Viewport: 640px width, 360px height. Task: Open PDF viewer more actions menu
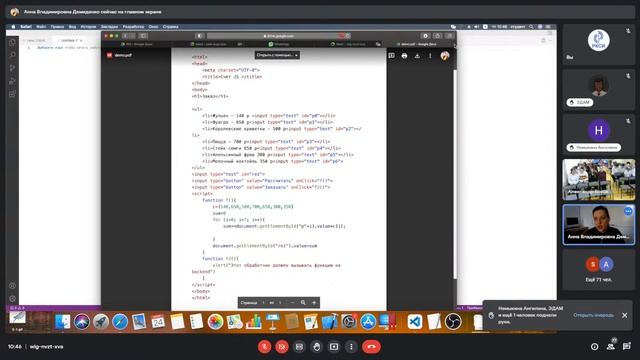click(x=430, y=56)
